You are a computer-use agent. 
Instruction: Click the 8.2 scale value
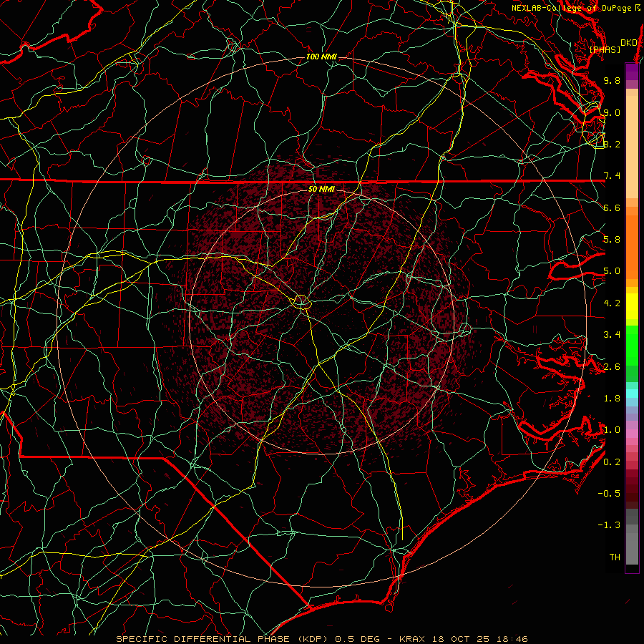612,144
